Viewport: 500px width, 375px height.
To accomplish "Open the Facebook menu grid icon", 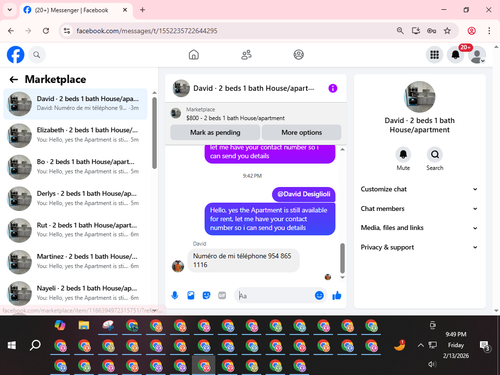I will pyautogui.click(x=434, y=55).
